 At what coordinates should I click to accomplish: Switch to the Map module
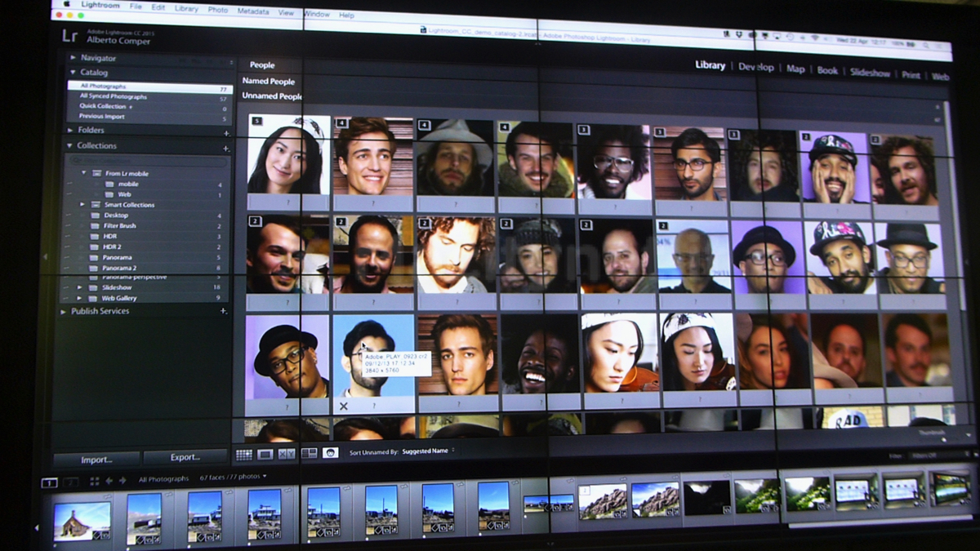795,69
